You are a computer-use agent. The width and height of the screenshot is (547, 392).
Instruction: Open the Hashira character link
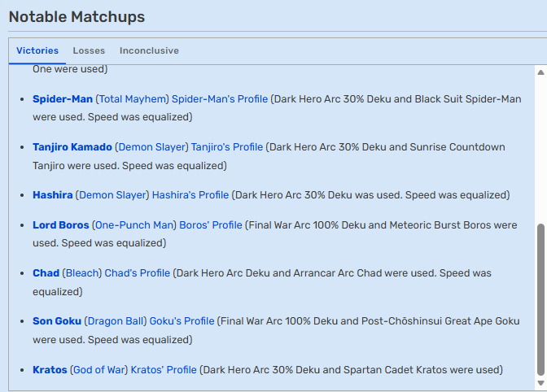[x=53, y=195]
